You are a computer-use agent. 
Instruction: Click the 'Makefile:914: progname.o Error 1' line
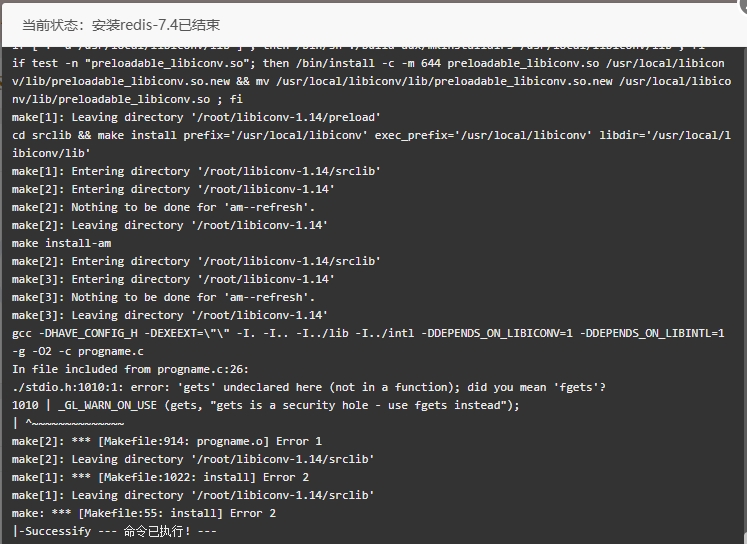point(167,442)
